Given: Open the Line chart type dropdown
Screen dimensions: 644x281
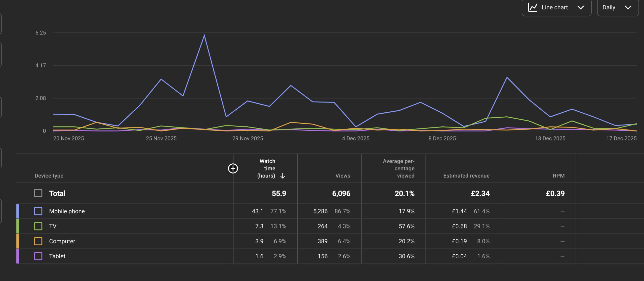Looking at the screenshot, I should (556, 8).
